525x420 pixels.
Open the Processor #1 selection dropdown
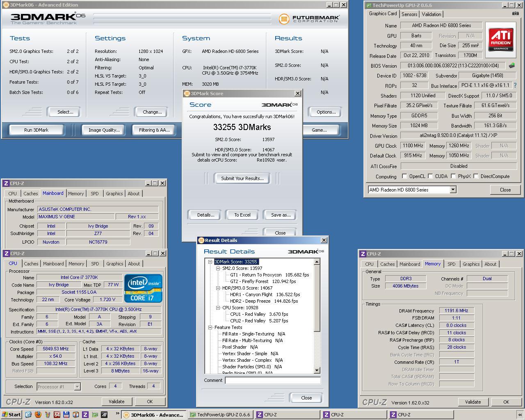click(x=77, y=386)
